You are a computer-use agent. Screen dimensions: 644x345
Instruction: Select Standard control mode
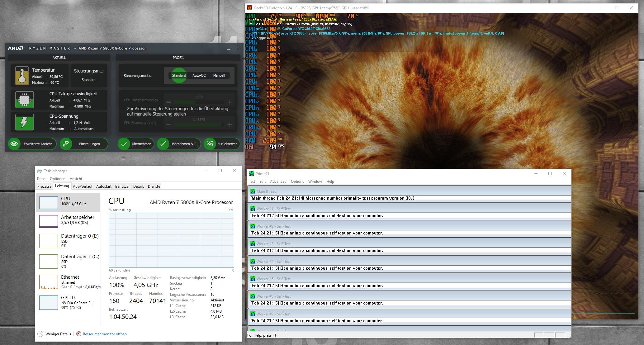[x=179, y=75]
